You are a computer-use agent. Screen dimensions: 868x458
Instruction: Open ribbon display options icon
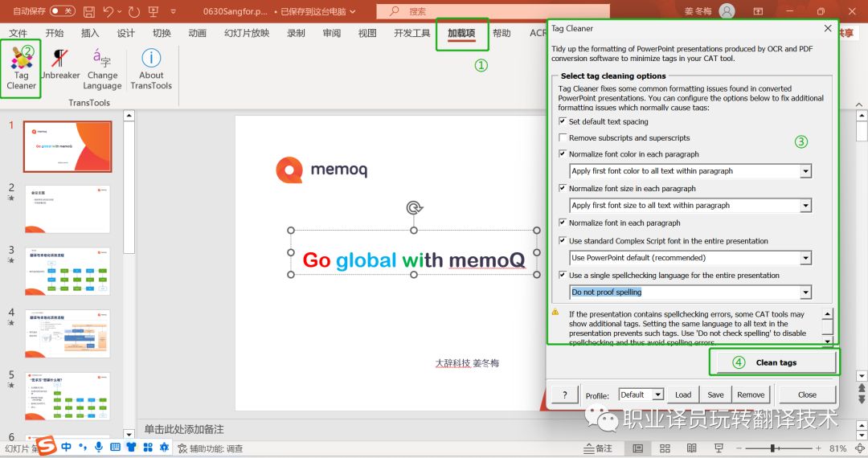(759, 11)
